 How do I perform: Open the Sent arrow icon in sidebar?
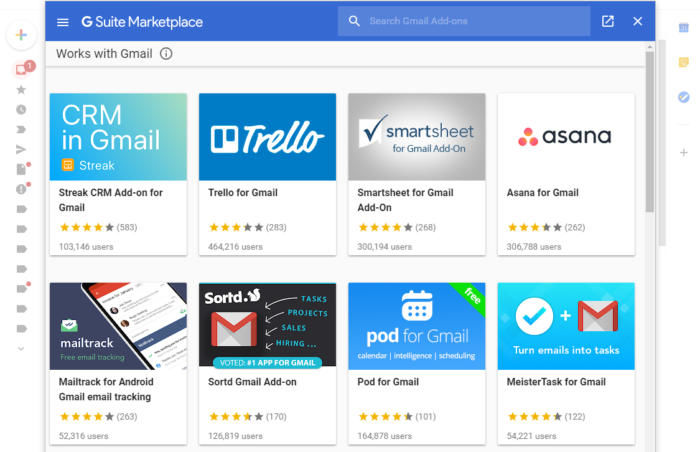pos(21,149)
